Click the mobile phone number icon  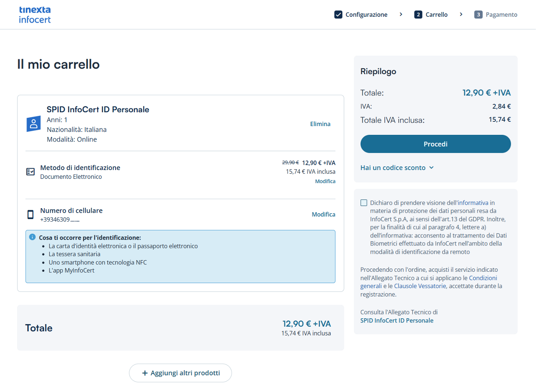coord(30,215)
